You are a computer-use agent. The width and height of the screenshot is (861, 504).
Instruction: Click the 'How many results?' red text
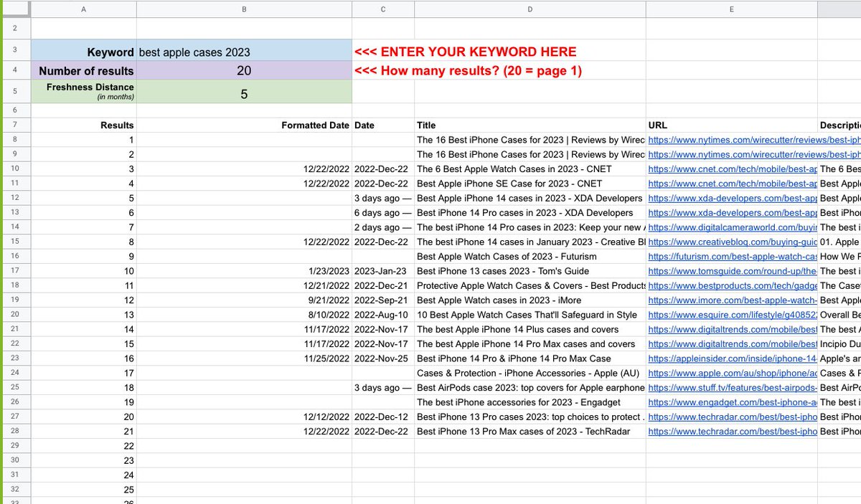click(x=468, y=71)
